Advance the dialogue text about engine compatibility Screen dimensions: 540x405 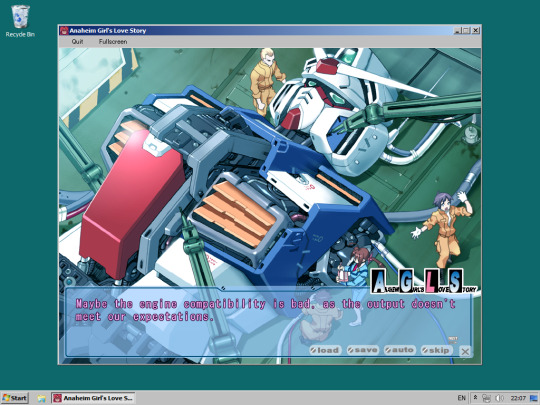coord(265,310)
